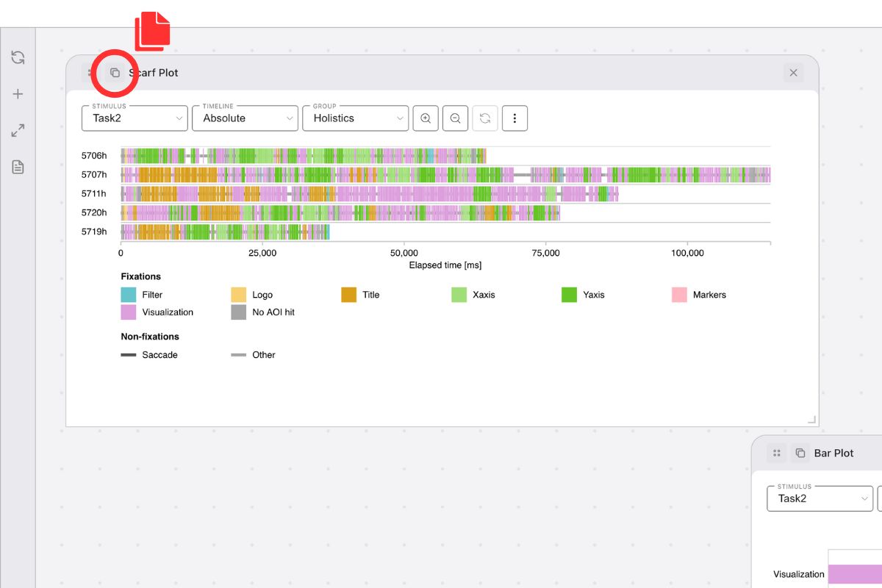This screenshot has height=588, width=882.
Task: Reset the scarf plot zoom
Action: pos(485,118)
